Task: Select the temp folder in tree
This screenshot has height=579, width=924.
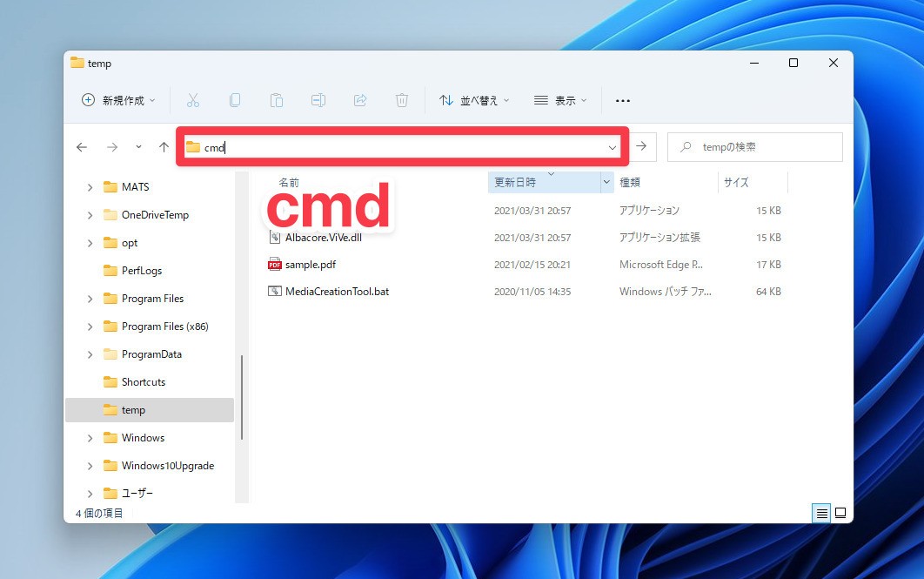Action: pos(150,410)
